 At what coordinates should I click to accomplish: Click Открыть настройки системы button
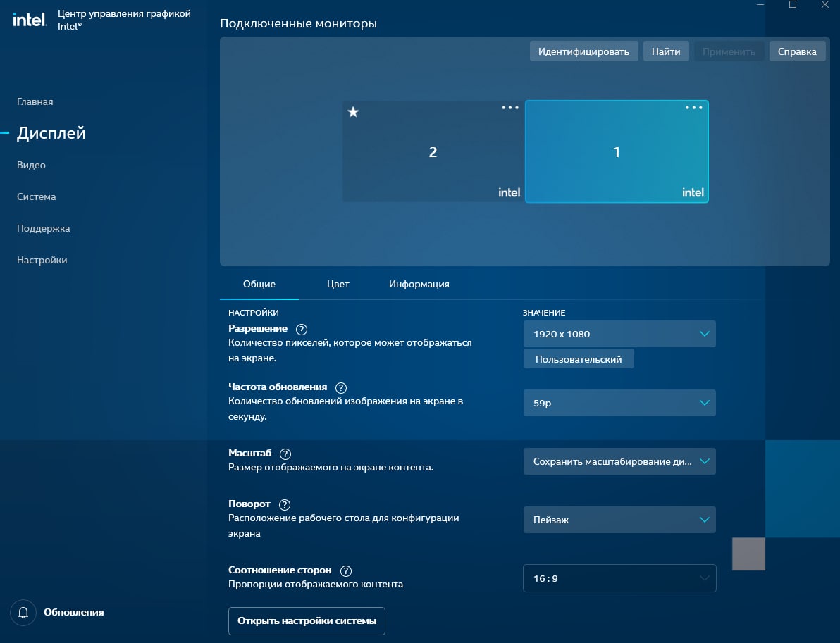coord(307,621)
